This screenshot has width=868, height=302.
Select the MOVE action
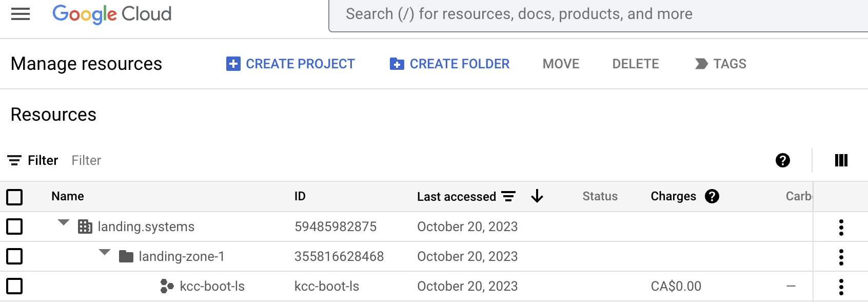561,64
